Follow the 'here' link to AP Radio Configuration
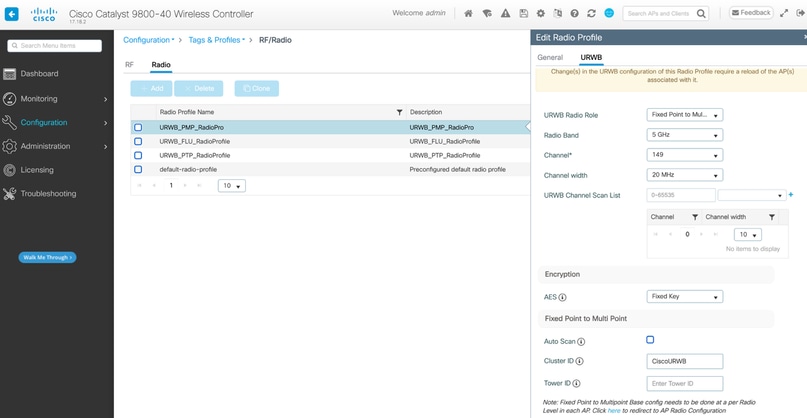Viewport: 807px width, 418px height. point(614,411)
